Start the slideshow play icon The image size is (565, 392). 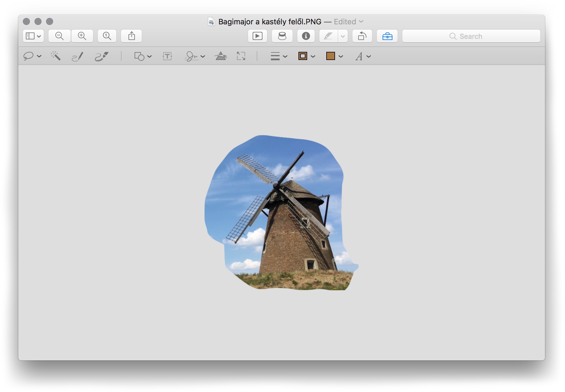point(258,36)
